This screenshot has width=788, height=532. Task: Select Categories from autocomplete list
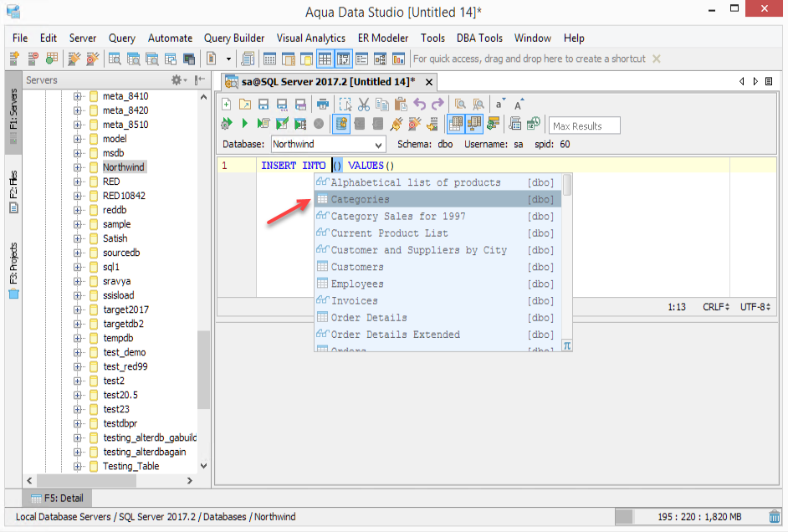437,199
